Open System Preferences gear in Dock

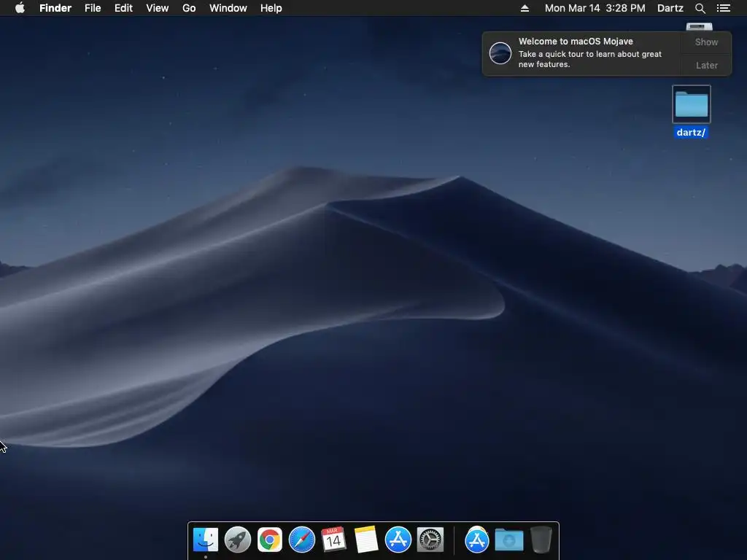430,540
